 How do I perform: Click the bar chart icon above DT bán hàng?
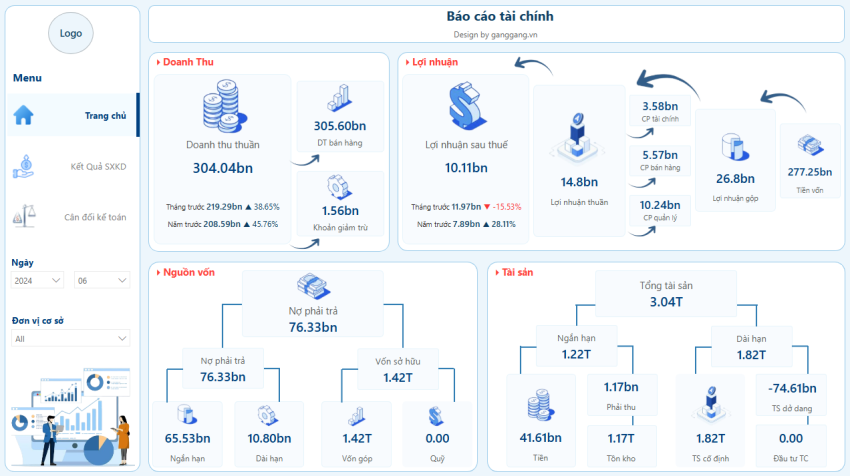click(x=339, y=99)
